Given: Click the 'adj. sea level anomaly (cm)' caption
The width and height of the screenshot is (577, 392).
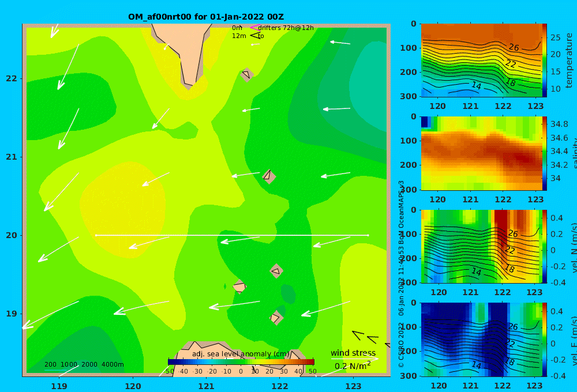Looking at the screenshot, I should [x=241, y=354].
